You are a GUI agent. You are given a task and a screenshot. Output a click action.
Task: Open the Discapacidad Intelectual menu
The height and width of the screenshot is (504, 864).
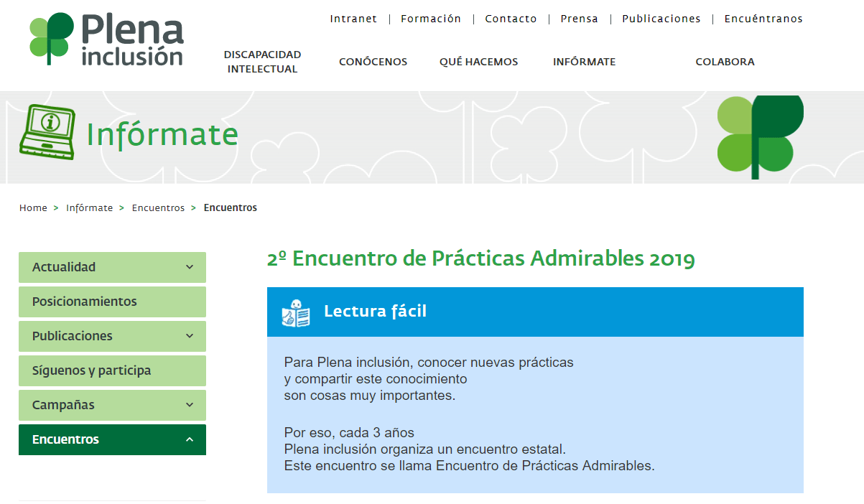(262, 62)
